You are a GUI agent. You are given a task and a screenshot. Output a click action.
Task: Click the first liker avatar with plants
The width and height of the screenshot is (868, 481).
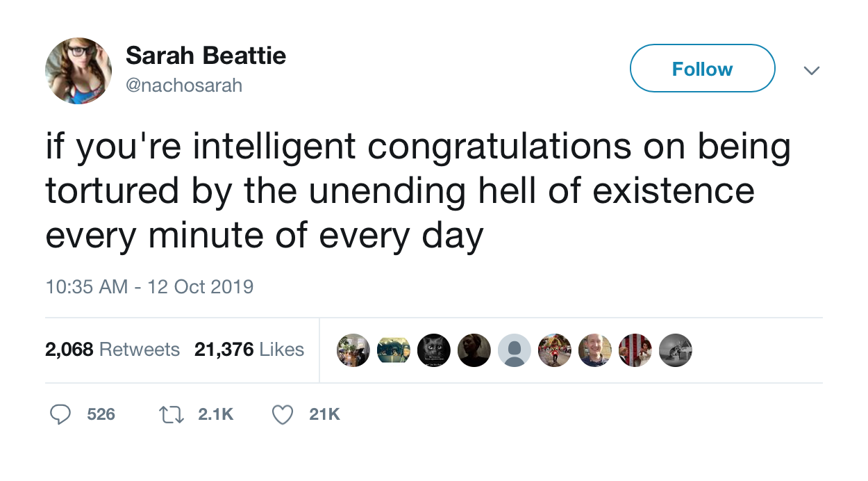353,350
